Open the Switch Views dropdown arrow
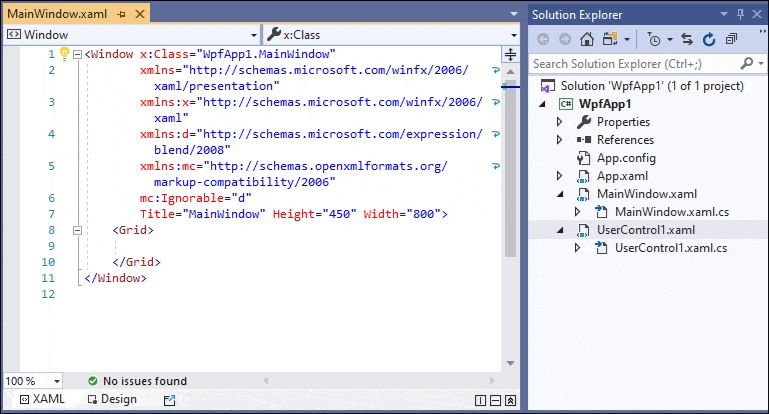 point(627,39)
